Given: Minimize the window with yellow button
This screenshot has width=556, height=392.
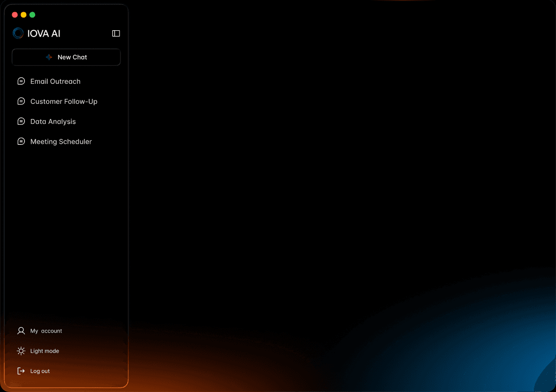Looking at the screenshot, I should tap(23, 15).
